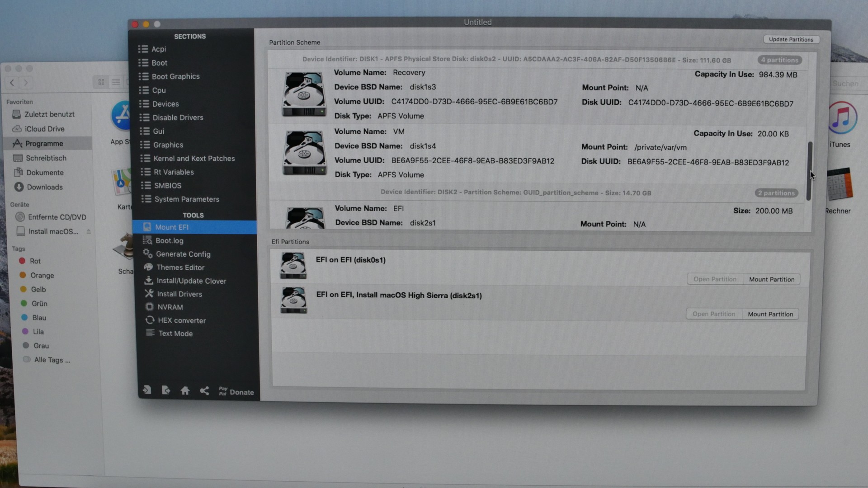Open the Boot Graphics section
Image resolution: width=868 pixels, height=488 pixels.
coord(175,76)
